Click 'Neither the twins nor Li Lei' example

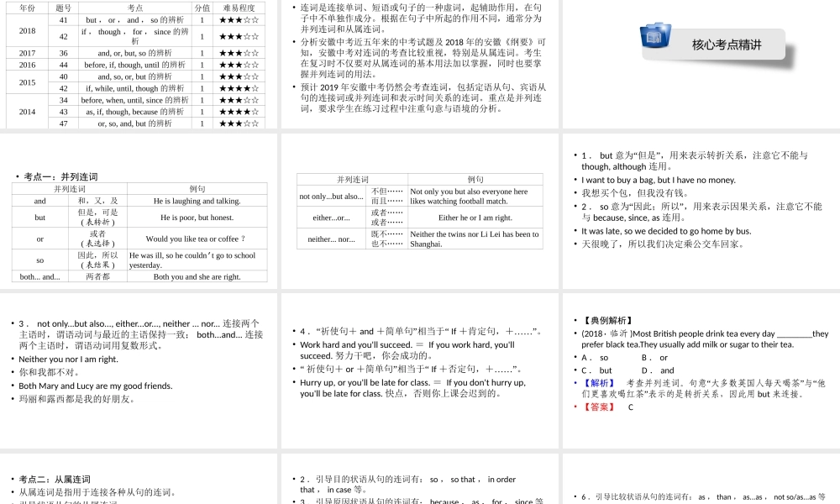point(475,239)
